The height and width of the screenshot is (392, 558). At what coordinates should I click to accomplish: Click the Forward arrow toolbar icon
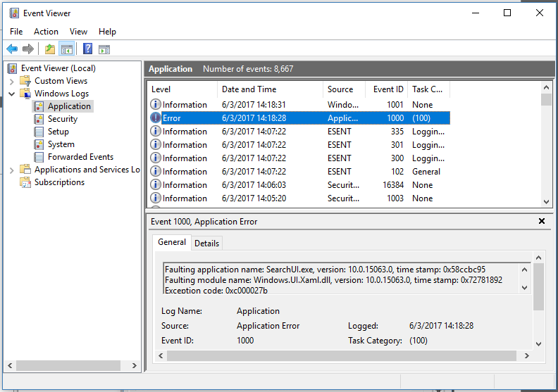27,49
